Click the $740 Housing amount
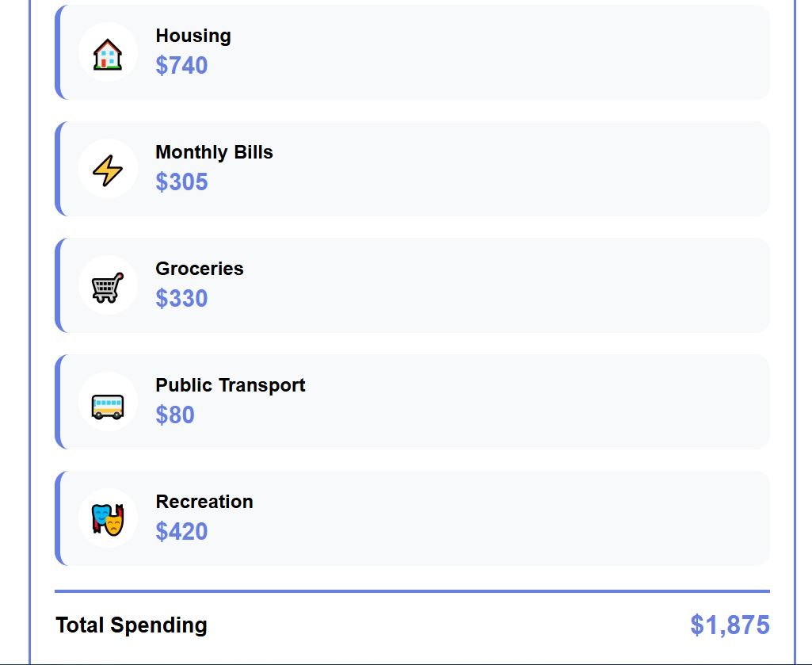Viewport: 812px width, 665px height. (181, 65)
